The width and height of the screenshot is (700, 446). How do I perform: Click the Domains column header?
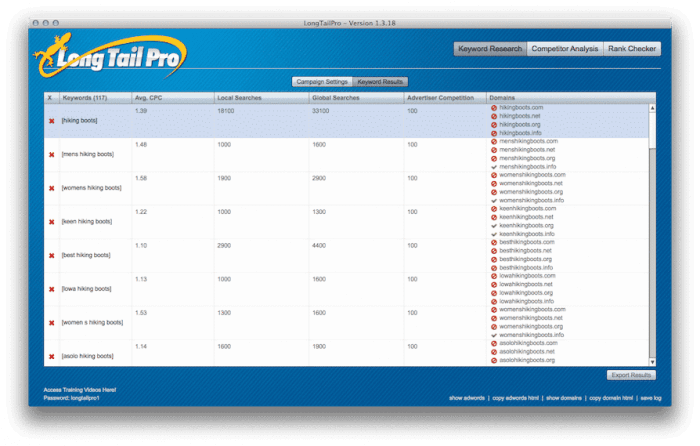tap(571, 98)
